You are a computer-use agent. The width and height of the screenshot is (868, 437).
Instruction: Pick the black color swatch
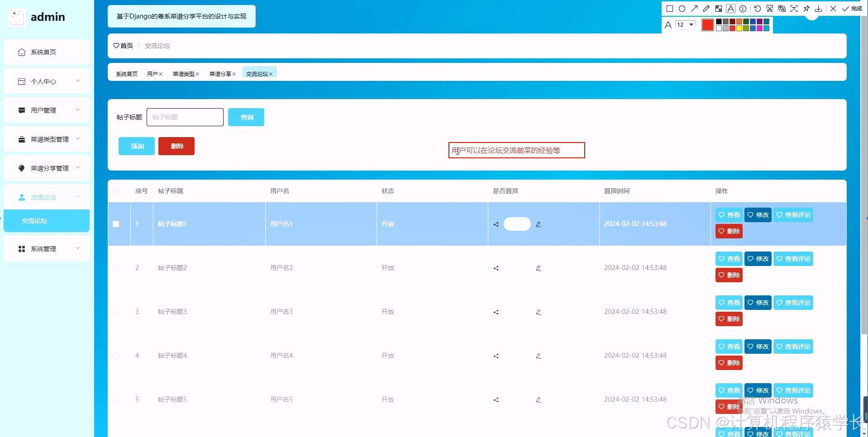click(719, 22)
